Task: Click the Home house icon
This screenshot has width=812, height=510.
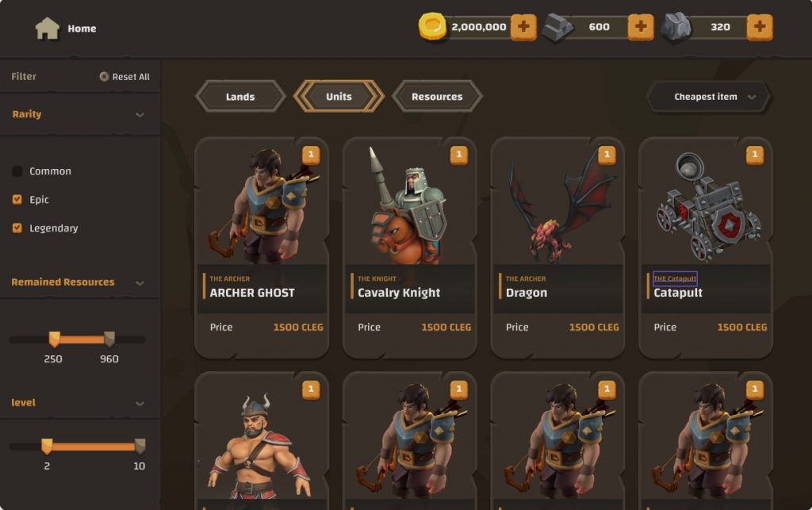Action: [x=47, y=29]
